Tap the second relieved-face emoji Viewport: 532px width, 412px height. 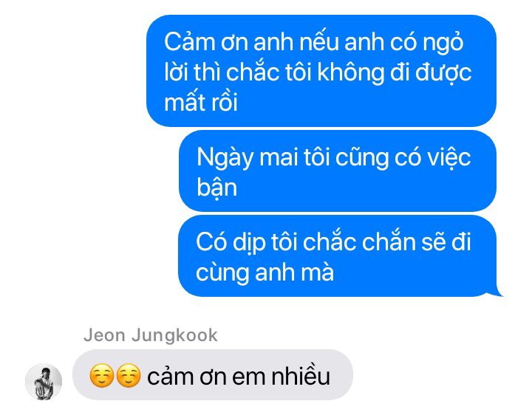[129, 376]
